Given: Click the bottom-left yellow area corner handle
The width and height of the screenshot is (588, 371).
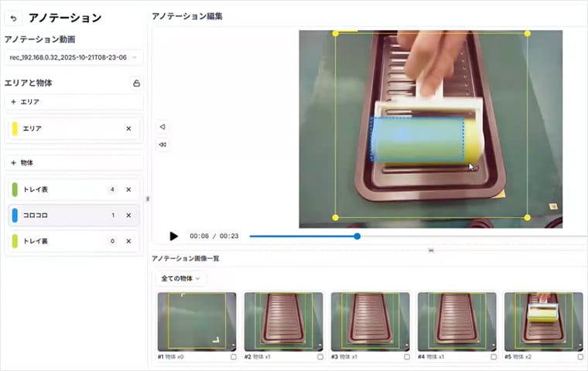Looking at the screenshot, I should point(336,218).
